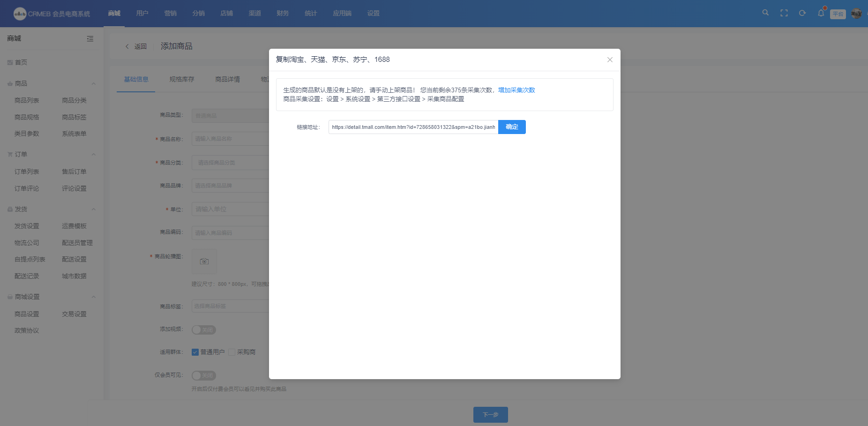Click the search magnifier icon in header
Viewport: 868px width, 426px height.
coord(765,13)
